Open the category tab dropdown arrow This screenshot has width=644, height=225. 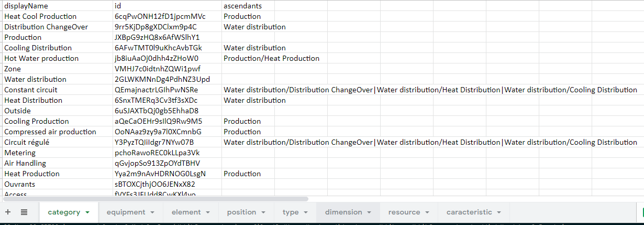87,212
